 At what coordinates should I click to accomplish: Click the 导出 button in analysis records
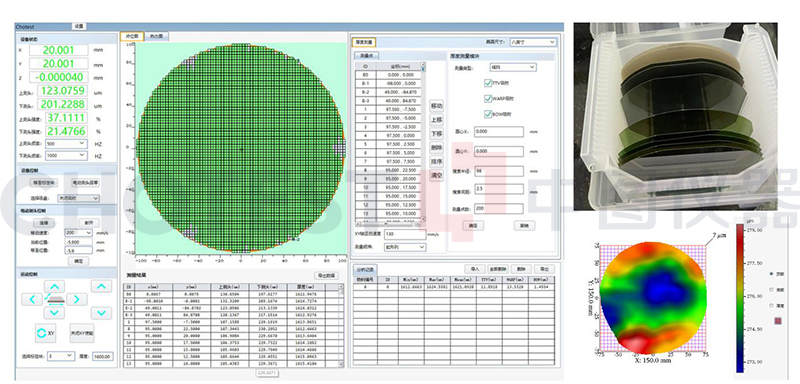click(x=544, y=269)
